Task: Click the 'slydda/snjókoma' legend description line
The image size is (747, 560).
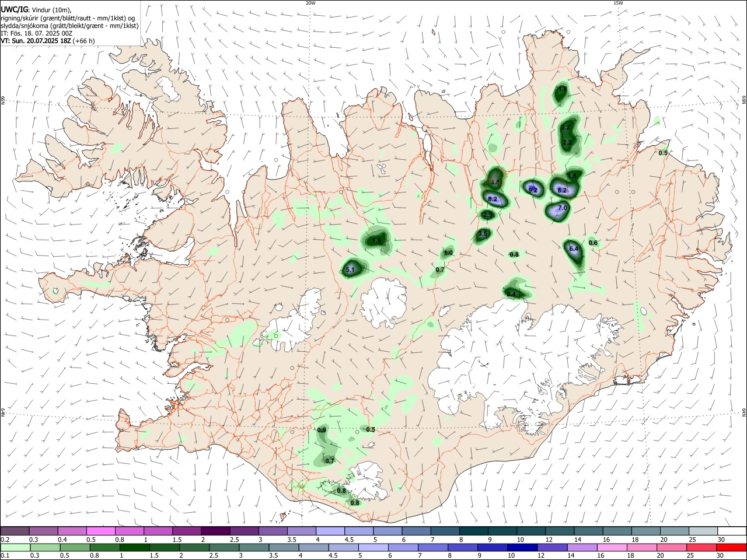Action: click(x=69, y=26)
